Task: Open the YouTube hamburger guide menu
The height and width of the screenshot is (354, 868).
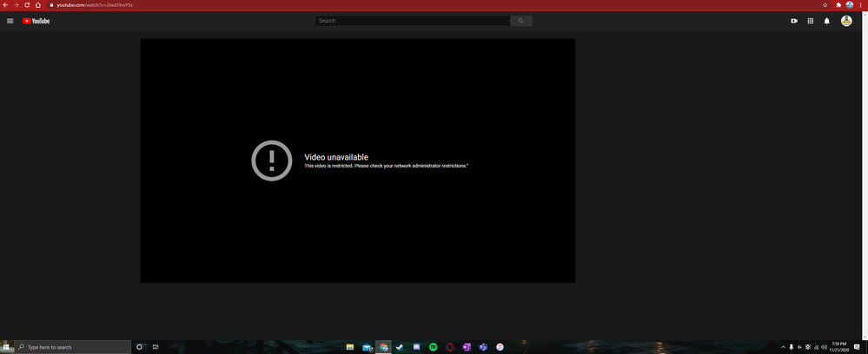Action: point(10,21)
